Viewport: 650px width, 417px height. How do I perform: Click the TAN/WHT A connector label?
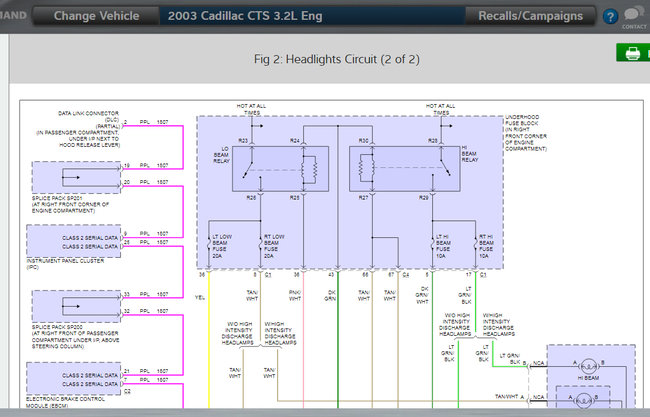click(509, 397)
